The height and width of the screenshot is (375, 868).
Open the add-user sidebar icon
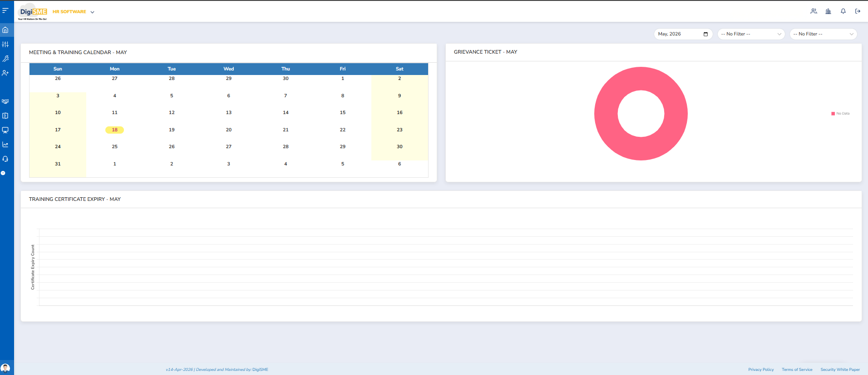tap(5, 73)
